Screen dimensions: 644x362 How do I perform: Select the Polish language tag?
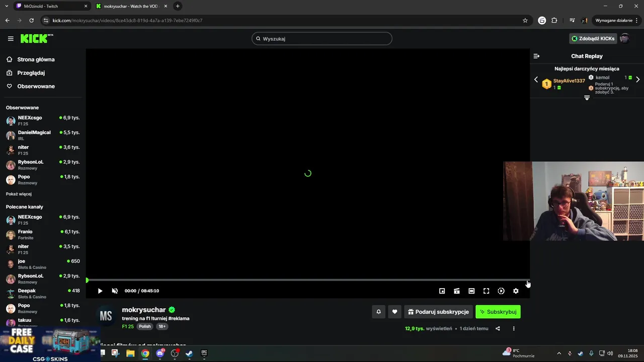coord(145,326)
